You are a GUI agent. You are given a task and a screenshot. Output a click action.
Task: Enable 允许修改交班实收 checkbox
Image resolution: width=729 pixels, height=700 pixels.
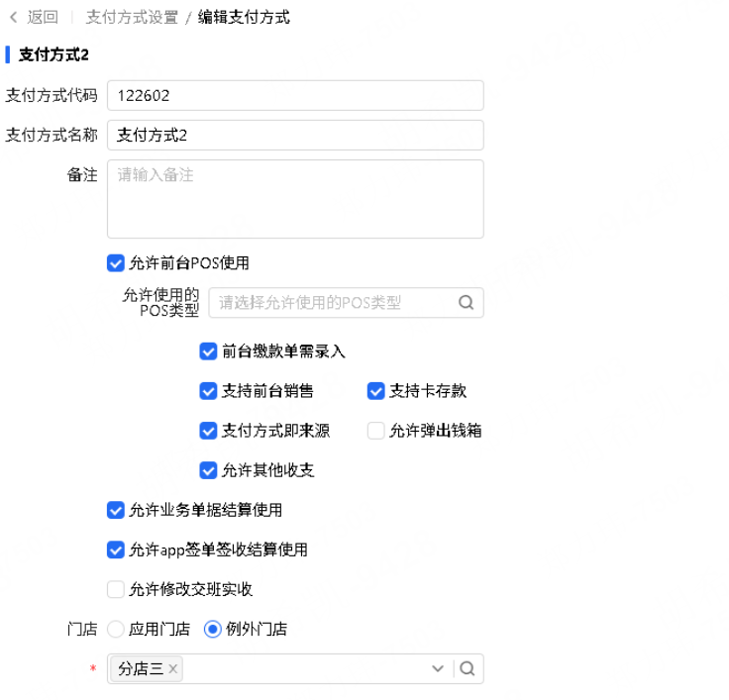pos(116,589)
